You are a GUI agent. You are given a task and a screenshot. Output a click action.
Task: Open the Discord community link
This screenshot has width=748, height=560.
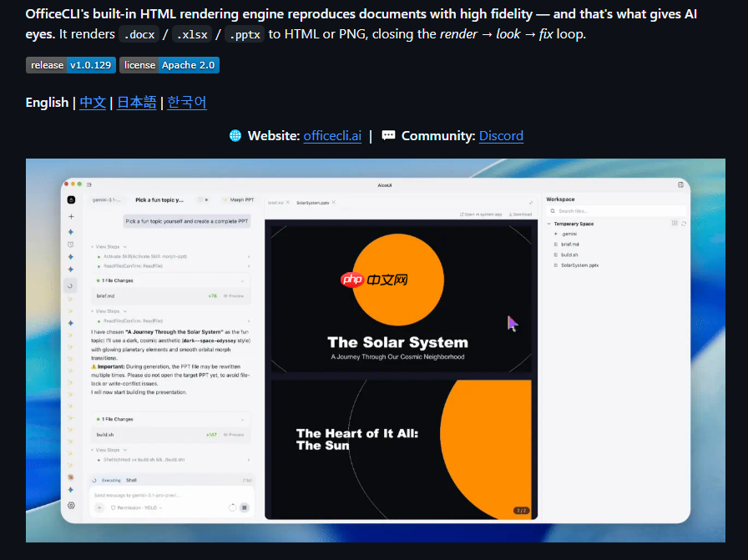(501, 136)
